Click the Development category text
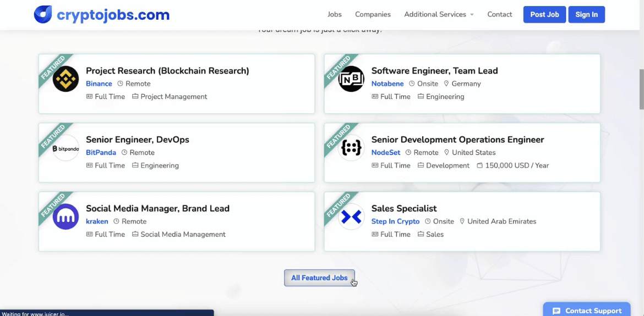The height and width of the screenshot is (316, 644). pos(447,165)
